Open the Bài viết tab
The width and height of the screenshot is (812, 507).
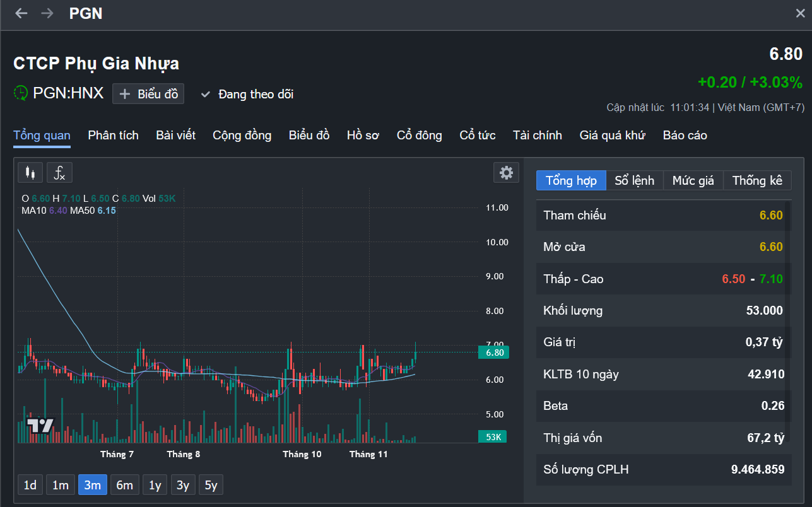click(176, 135)
